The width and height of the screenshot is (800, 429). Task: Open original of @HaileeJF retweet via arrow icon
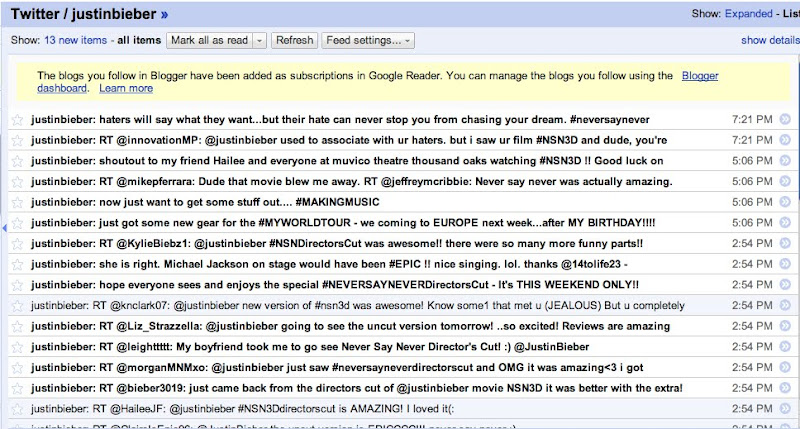point(785,409)
